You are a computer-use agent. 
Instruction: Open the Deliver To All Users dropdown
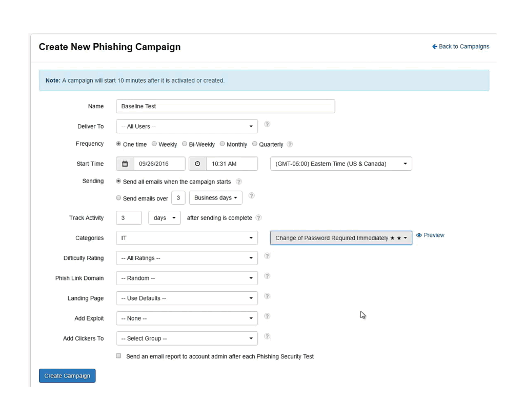coord(187,127)
